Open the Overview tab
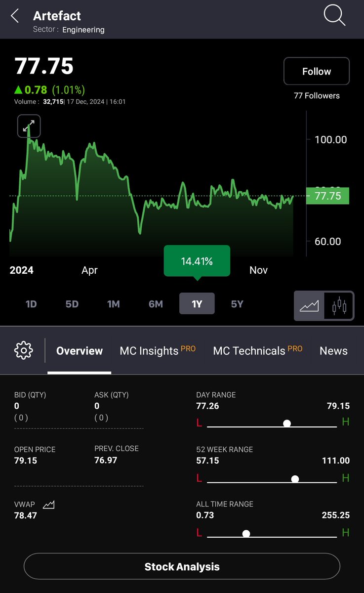 coord(80,351)
